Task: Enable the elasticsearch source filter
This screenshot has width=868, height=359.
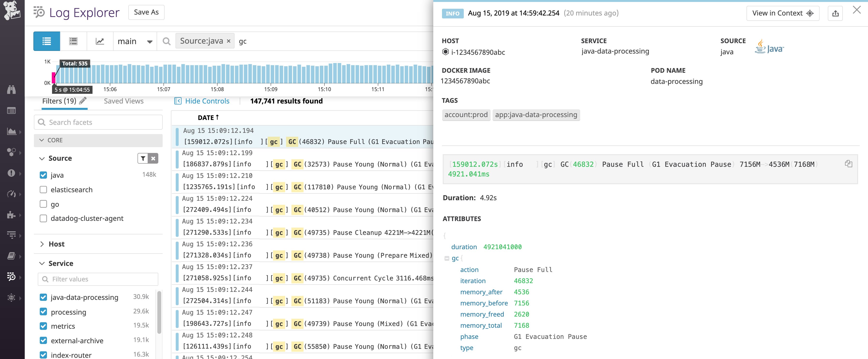Action: pos(43,190)
